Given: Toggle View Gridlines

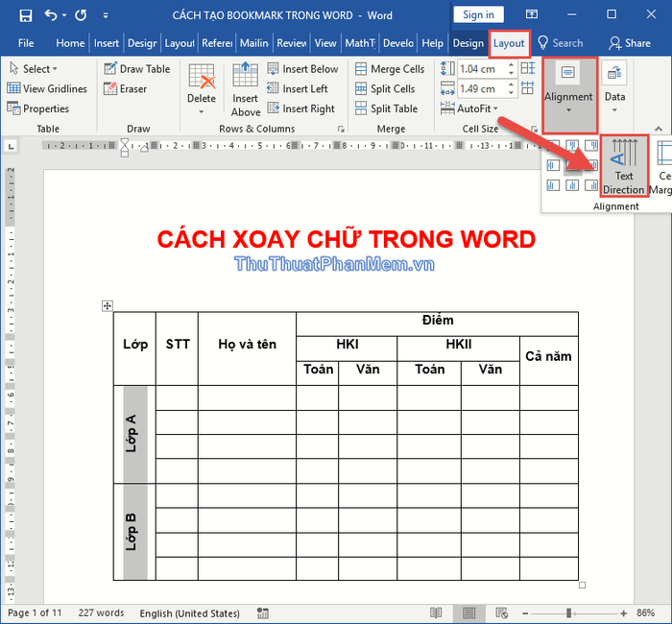Looking at the screenshot, I should pos(47,88).
